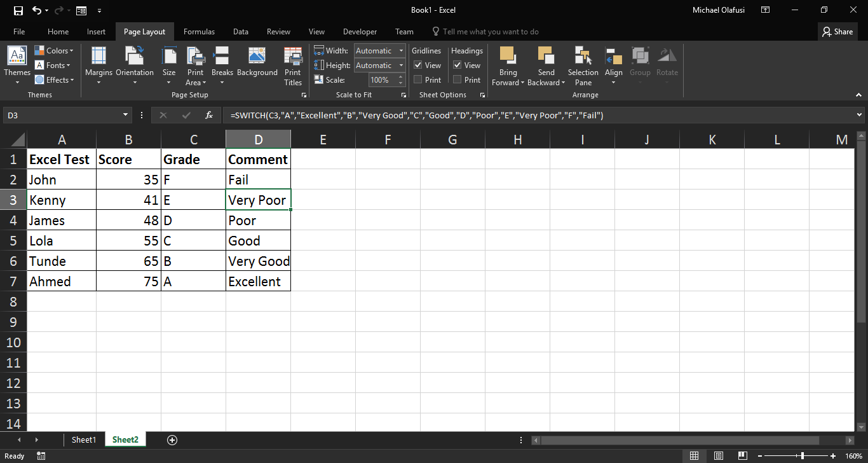Expand the formula bar
The image size is (868, 463).
pos(860,115)
